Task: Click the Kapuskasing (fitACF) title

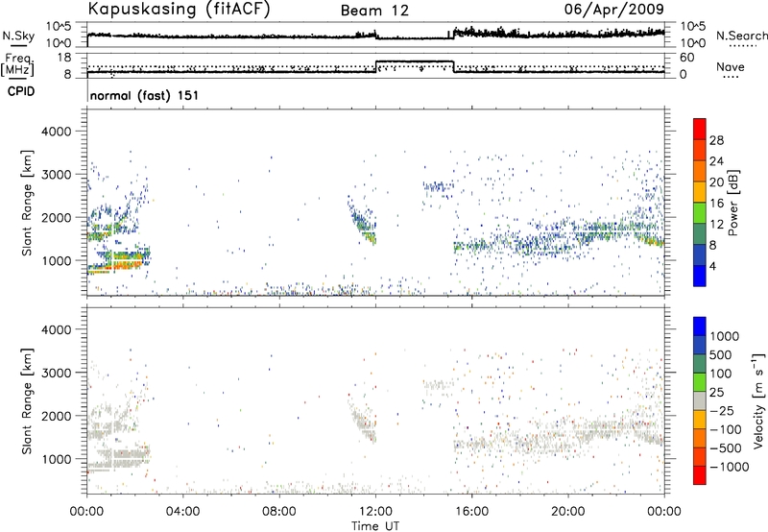Action: tap(179, 9)
